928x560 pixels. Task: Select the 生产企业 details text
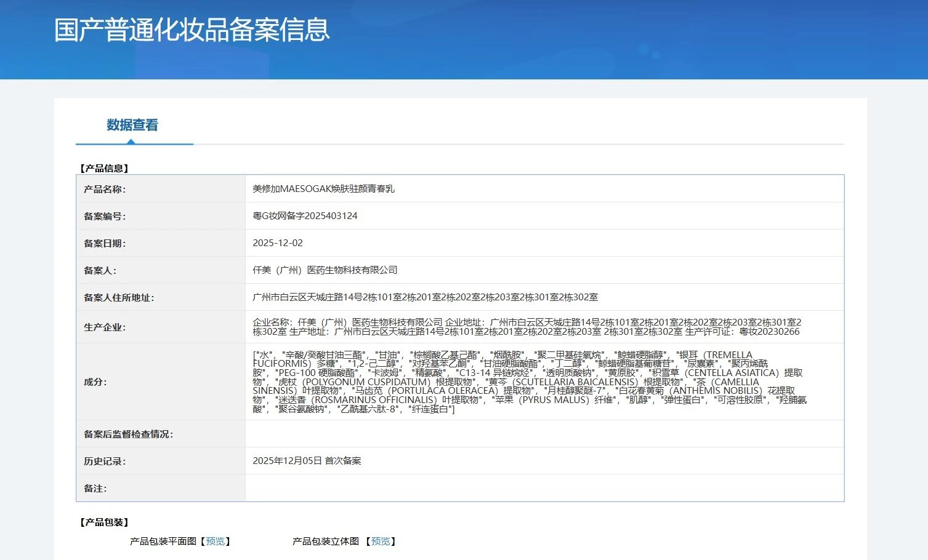pyautogui.click(x=527, y=327)
